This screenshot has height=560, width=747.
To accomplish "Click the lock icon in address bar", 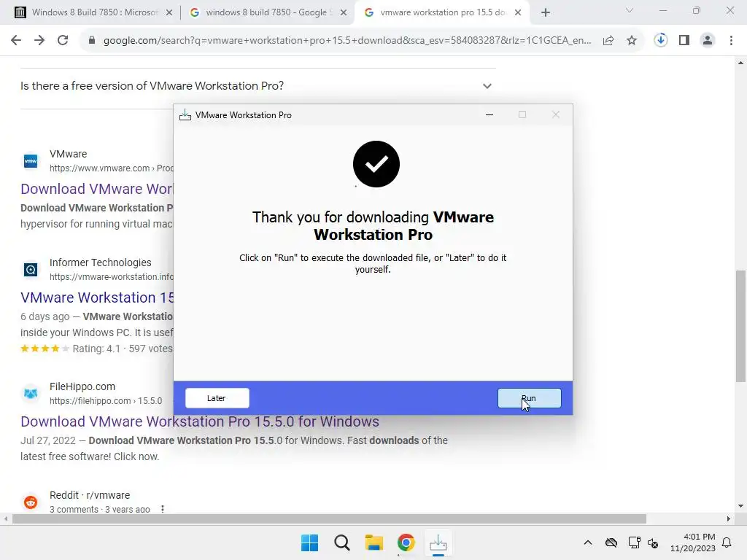I will tap(92, 41).
